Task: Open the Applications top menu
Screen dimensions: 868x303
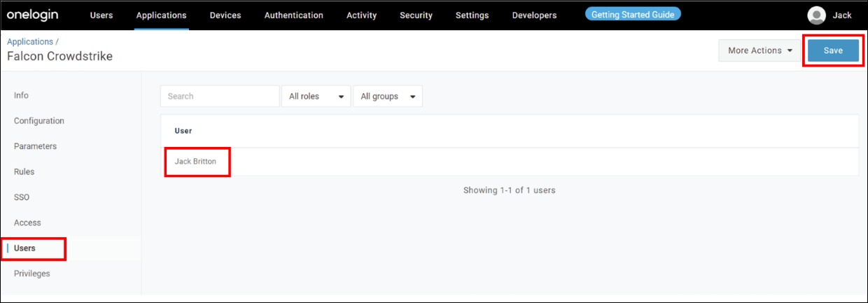Action: [x=162, y=15]
